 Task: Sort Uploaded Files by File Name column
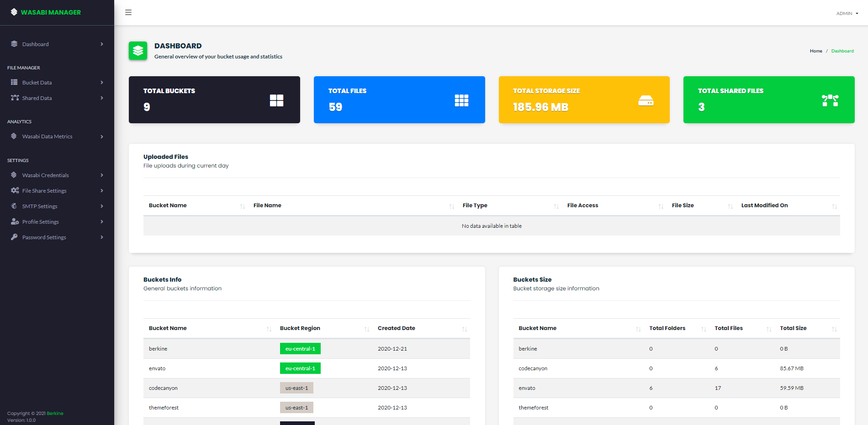point(267,205)
